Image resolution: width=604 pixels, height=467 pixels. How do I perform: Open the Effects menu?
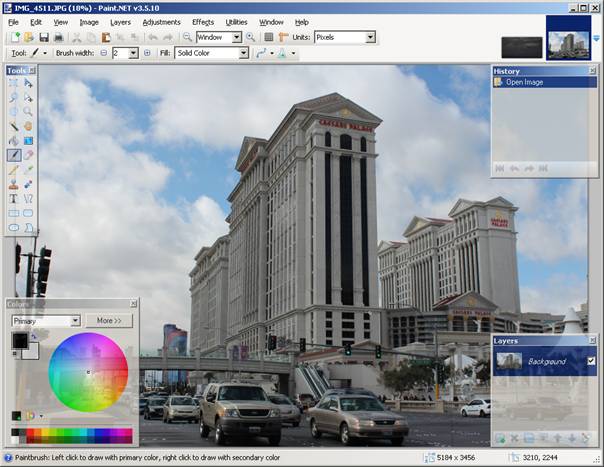[203, 22]
